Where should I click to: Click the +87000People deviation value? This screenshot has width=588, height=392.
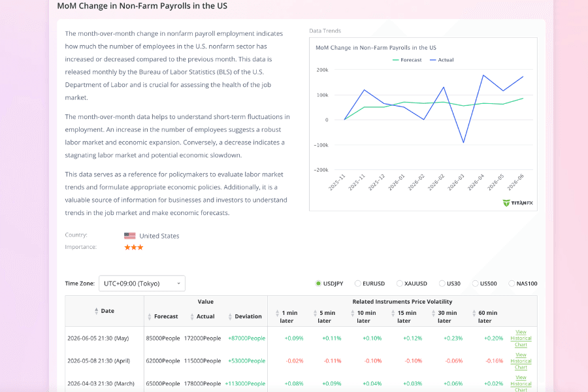coord(247,338)
